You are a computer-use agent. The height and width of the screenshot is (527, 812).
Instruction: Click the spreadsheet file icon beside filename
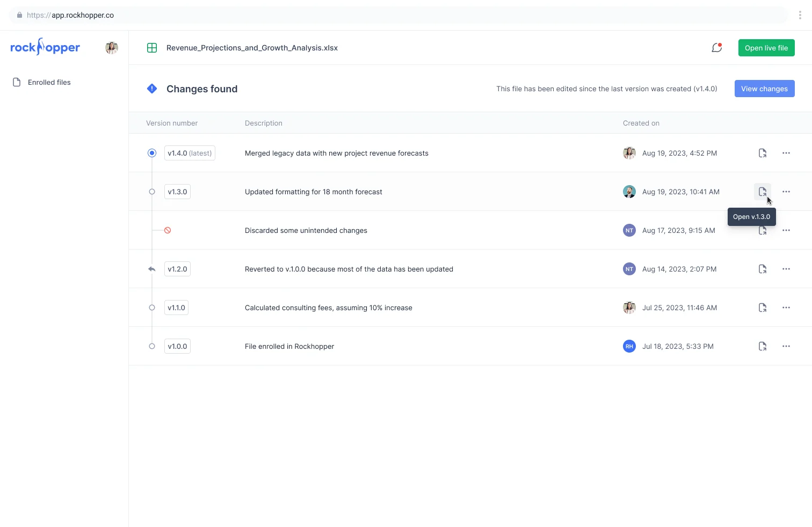click(x=152, y=48)
